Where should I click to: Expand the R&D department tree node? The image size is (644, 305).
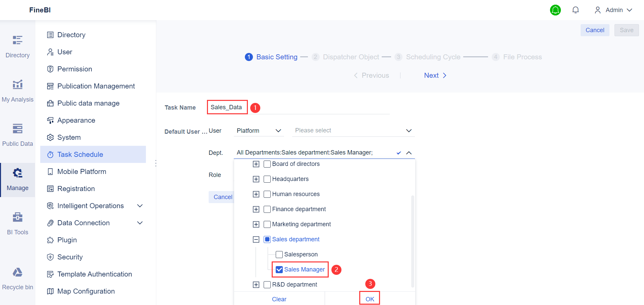pyautogui.click(x=256, y=285)
